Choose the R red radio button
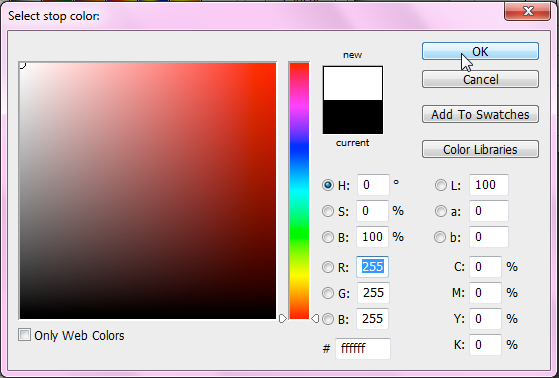Viewport: 559px width, 378px height. 328,267
